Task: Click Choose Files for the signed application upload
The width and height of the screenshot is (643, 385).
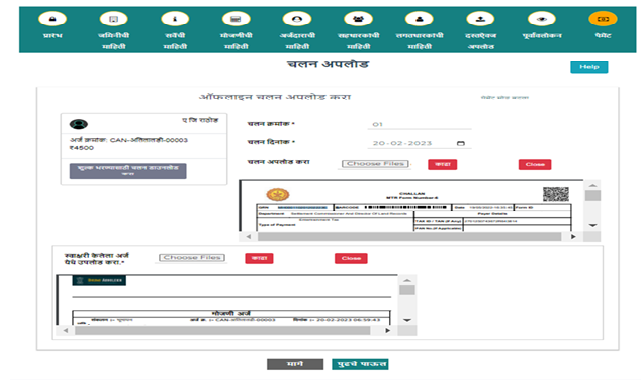Action: coord(192,257)
